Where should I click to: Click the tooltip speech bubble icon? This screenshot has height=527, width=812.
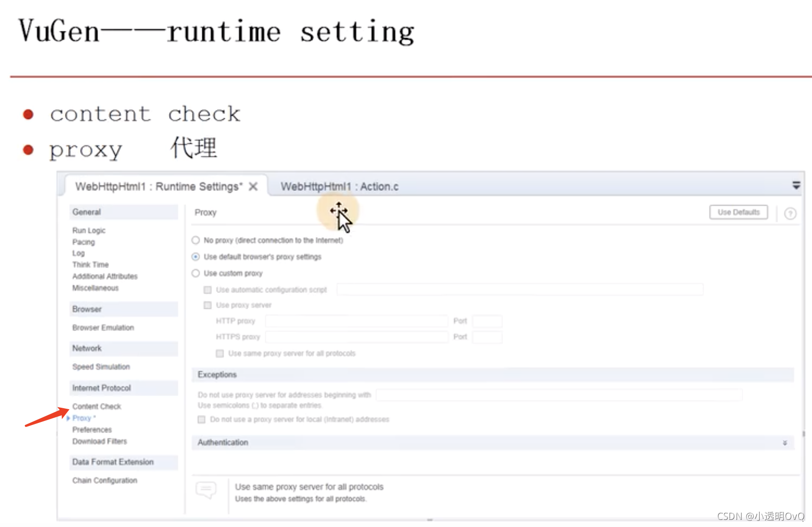pos(206,490)
